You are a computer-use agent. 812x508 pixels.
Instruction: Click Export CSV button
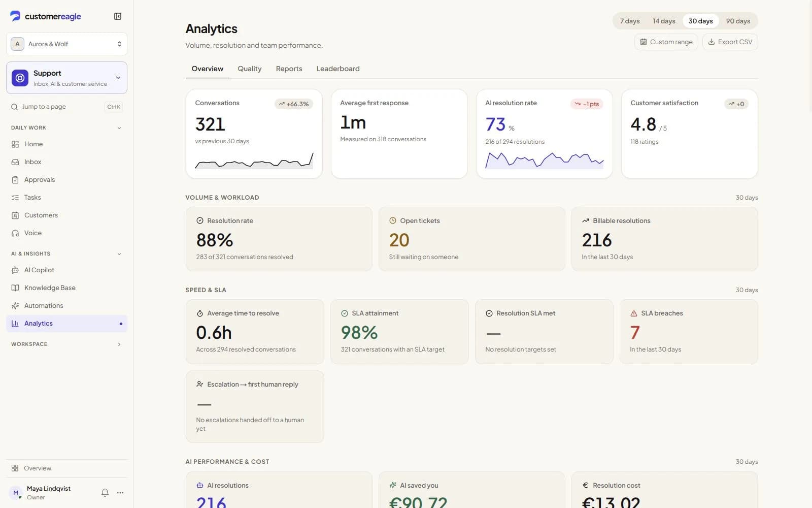point(730,42)
